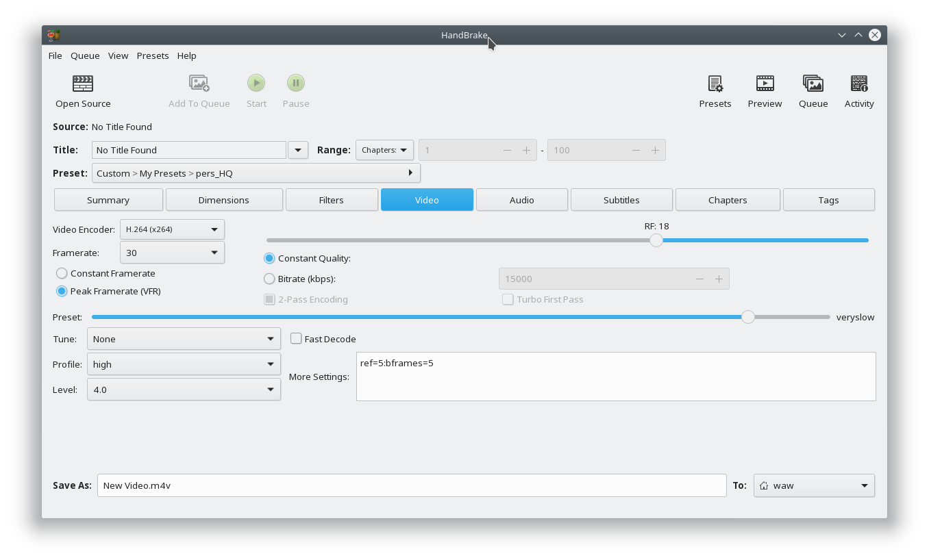Open the Framerate 30 dropdown
The height and width of the screenshot is (560, 929).
click(x=172, y=253)
